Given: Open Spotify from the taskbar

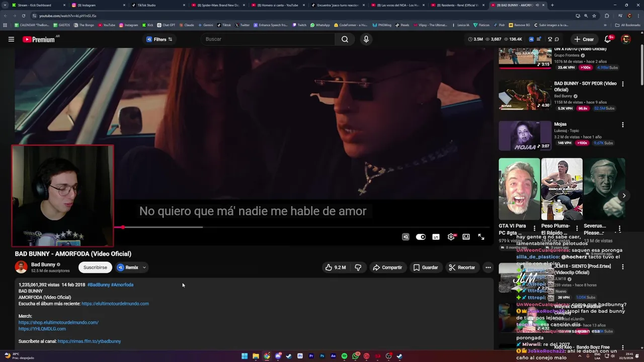Looking at the screenshot, I should point(344,356).
